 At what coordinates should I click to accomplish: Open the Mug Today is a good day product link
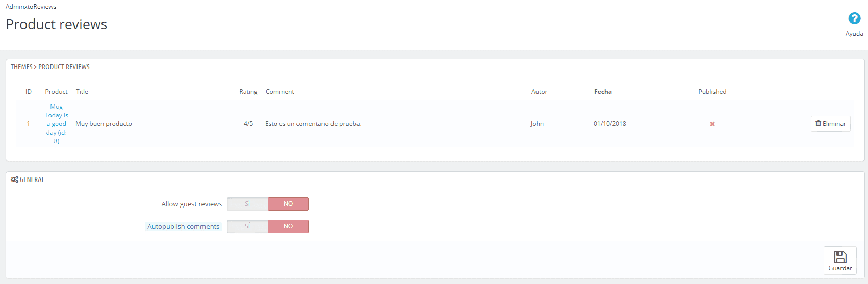57,124
